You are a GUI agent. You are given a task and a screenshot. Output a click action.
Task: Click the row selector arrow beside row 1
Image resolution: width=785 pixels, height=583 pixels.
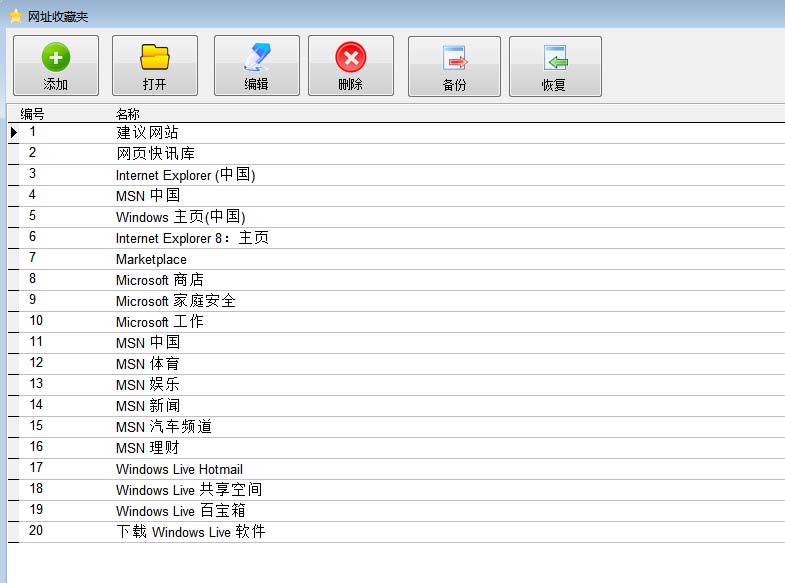(x=14, y=133)
